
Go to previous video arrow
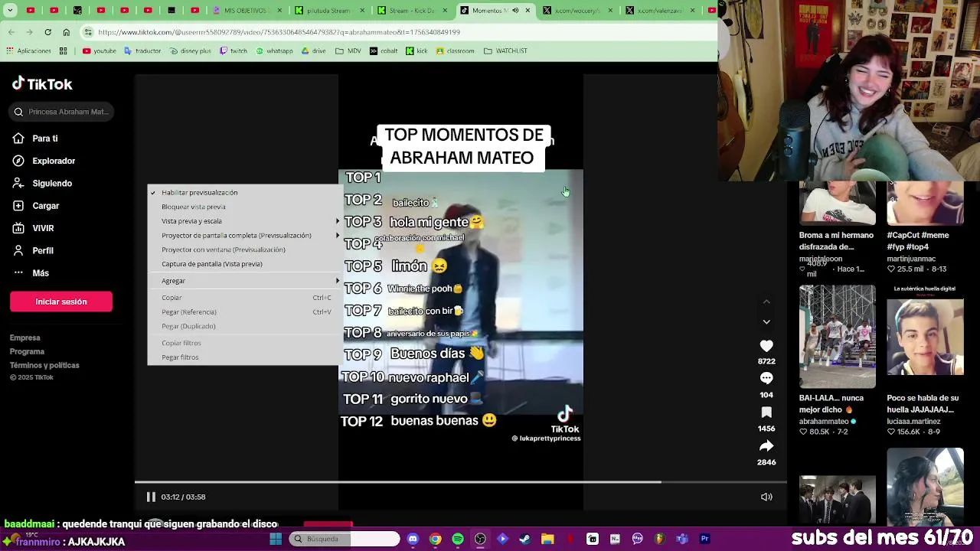[x=766, y=302]
